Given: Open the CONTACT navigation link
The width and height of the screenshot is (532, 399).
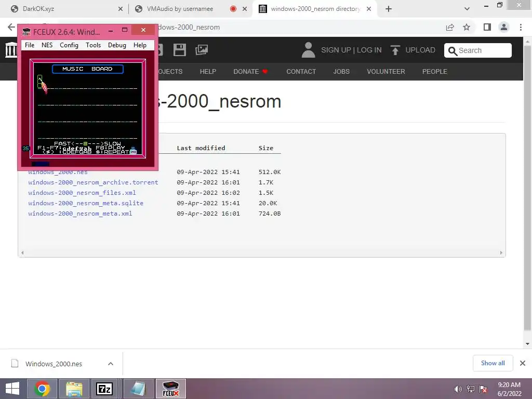Looking at the screenshot, I should [x=301, y=72].
